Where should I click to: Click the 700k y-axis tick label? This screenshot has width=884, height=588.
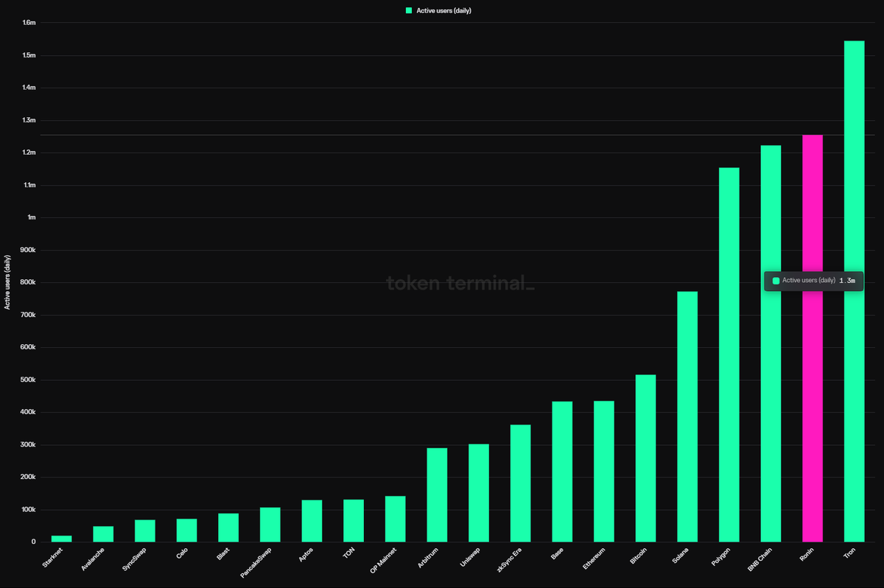(x=29, y=315)
